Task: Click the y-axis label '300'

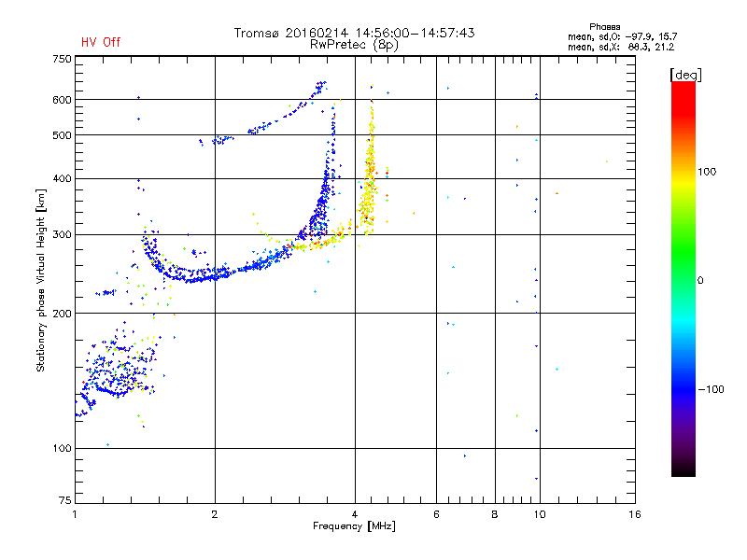Action: (x=62, y=235)
